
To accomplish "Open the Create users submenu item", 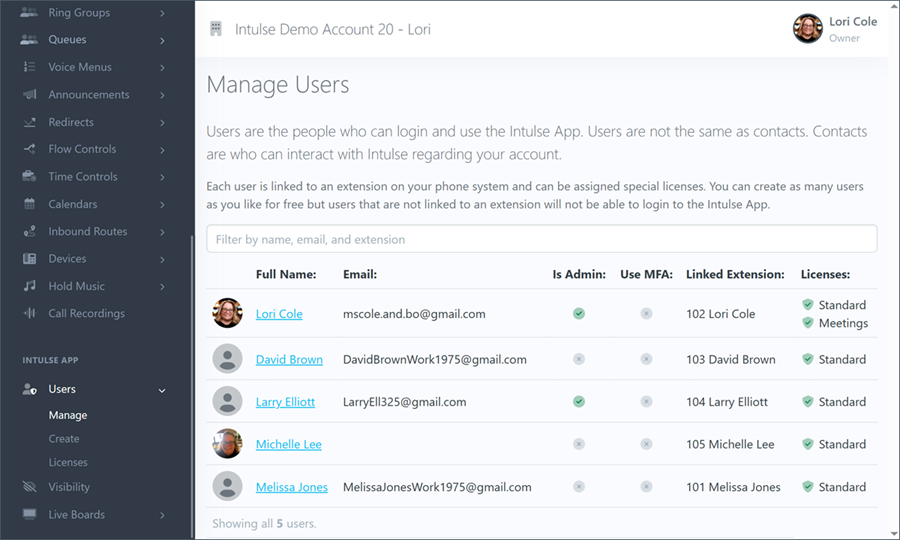I will (x=64, y=439).
